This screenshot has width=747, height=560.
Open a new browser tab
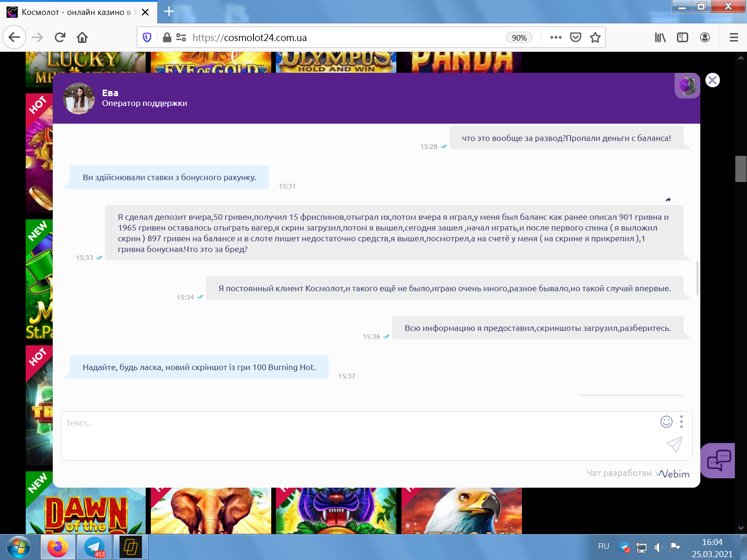169,12
